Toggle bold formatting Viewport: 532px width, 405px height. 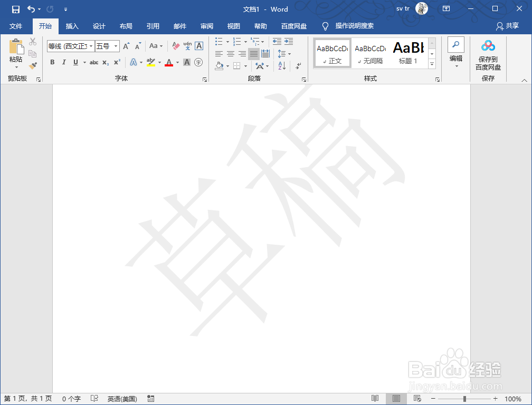[52, 62]
